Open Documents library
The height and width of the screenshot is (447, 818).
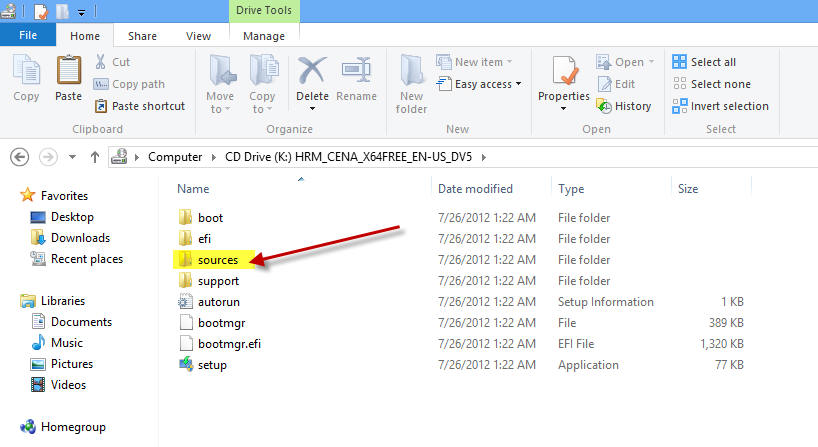tap(71, 322)
